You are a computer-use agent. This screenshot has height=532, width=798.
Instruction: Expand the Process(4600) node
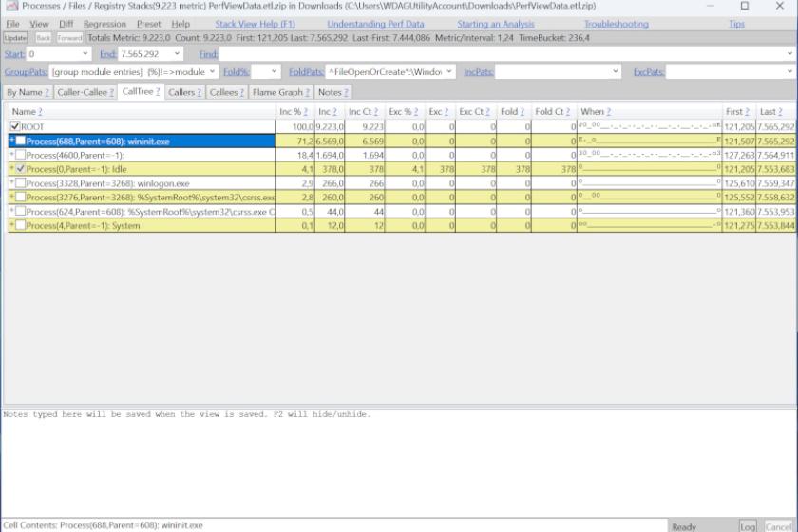tap(11, 154)
